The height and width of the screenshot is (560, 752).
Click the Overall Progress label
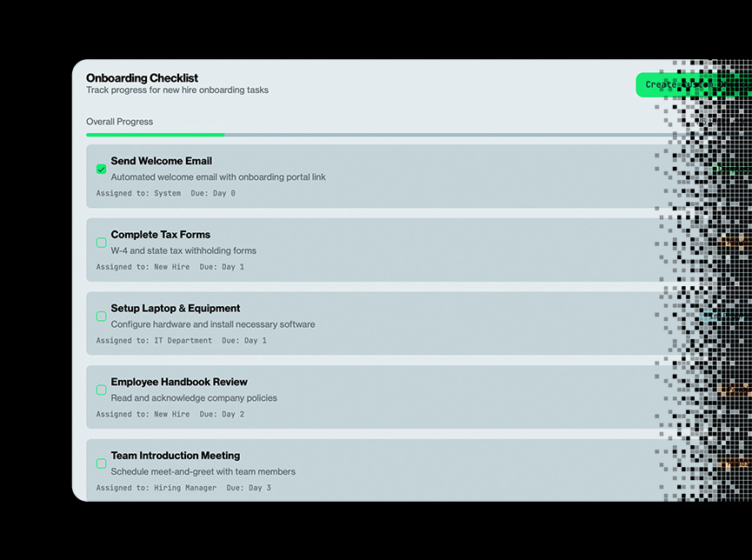coord(119,122)
